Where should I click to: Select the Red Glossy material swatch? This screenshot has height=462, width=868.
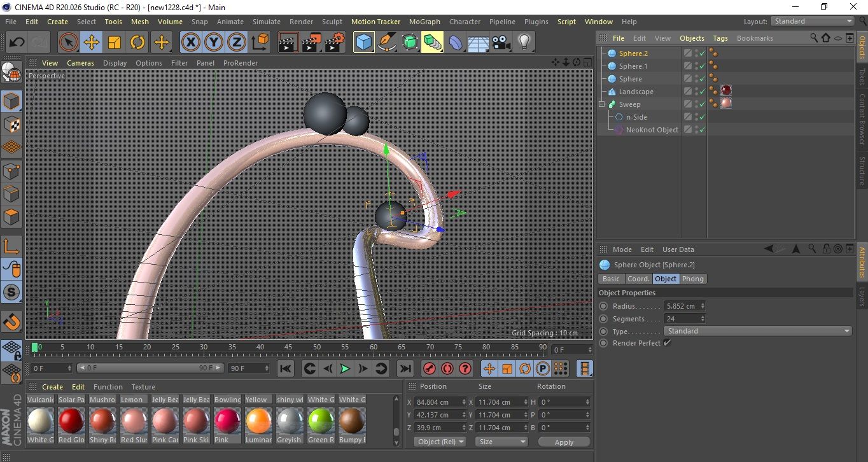(x=71, y=421)
